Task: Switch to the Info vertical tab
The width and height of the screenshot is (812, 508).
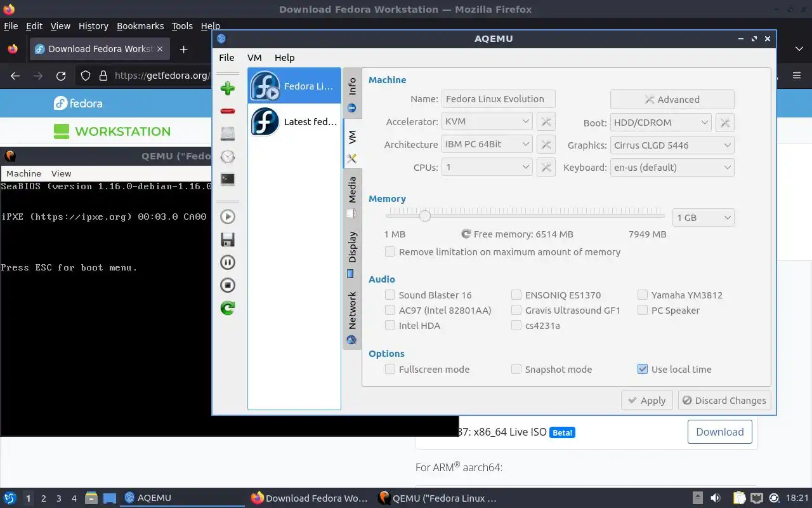Action: tap(352, 93)
